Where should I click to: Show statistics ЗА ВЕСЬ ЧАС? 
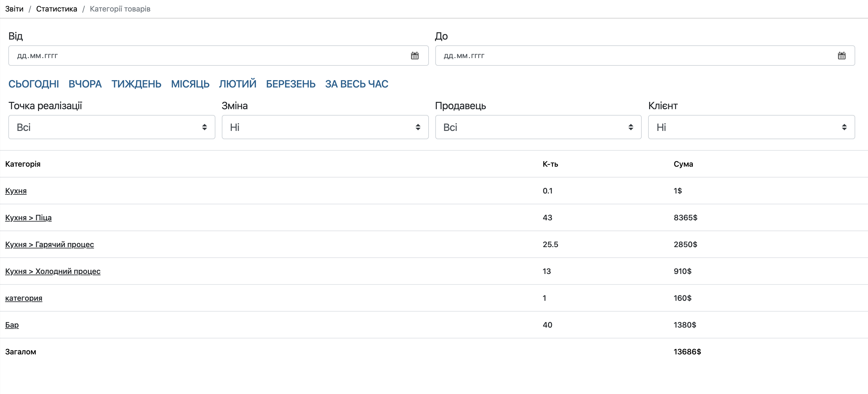point(357,84)
